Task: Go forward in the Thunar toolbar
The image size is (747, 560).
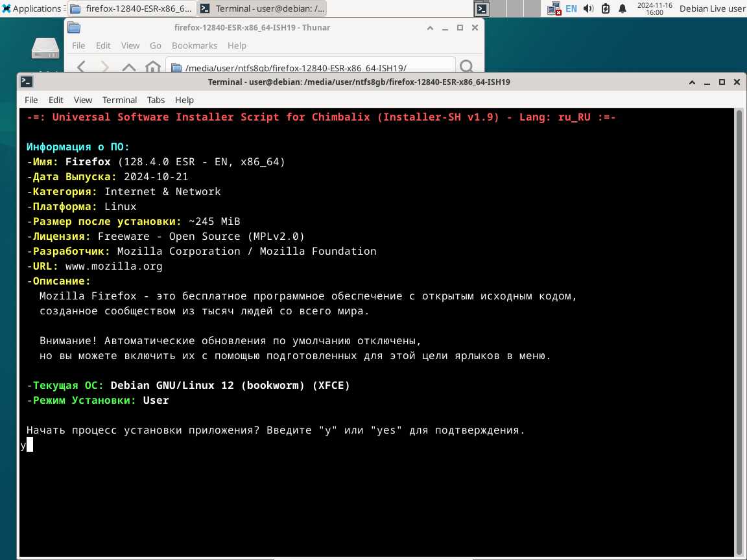Action: pyautogui.click(x=105, y=66)
